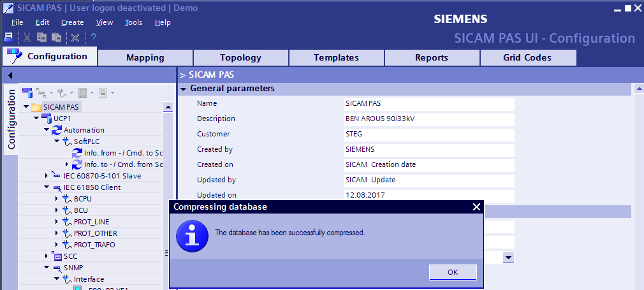644x290 pixels.
Task: Click the Paste clipboard toolbar icon
Action: click(57, 38)
